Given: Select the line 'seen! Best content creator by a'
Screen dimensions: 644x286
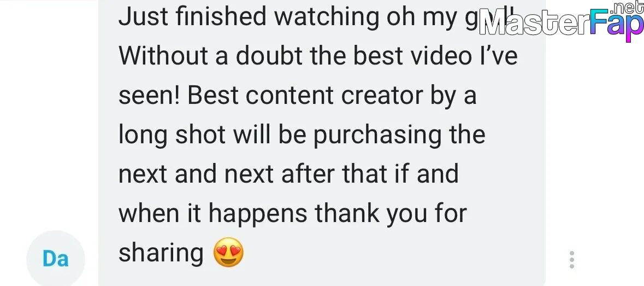Looking at the screenshot, I should pos(297,95).
